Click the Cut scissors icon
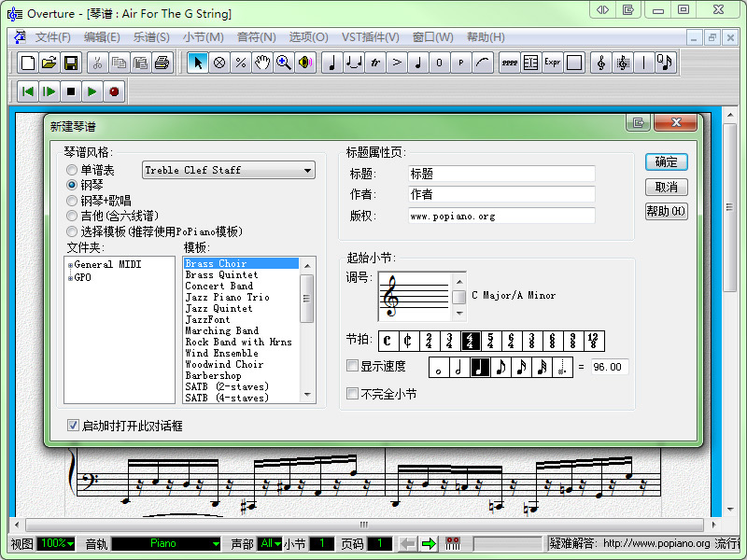 (x=98, y=63)
